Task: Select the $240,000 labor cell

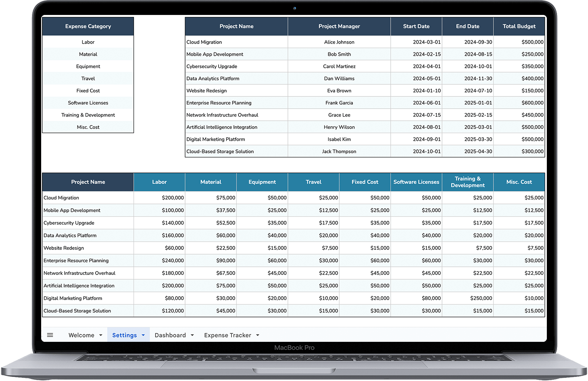Action: [x=159, y=261]
